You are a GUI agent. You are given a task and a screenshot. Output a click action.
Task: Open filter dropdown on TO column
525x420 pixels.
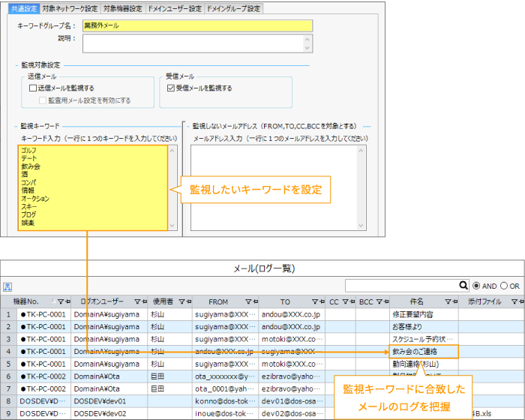[x=315, y=301]
